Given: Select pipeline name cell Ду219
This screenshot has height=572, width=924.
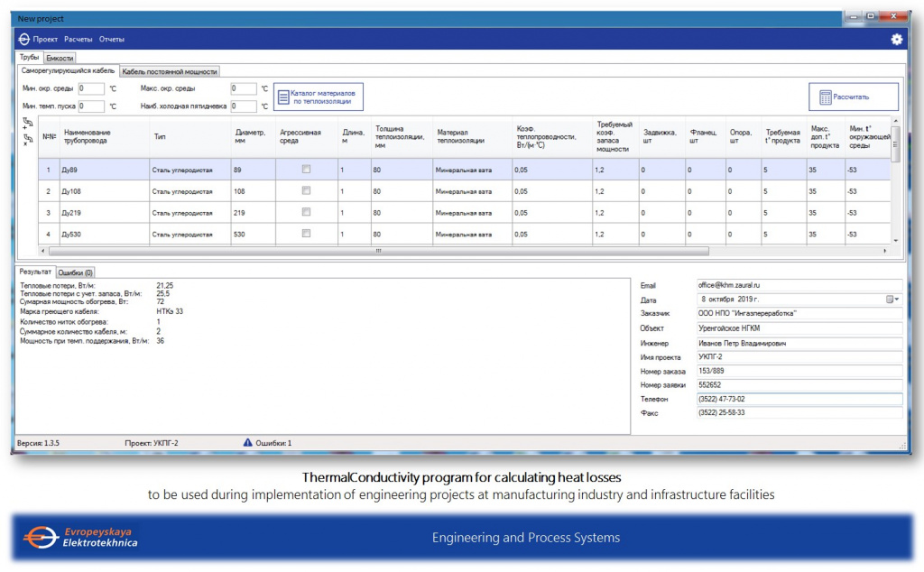Looking at the screenshot, I should point(105,213).
